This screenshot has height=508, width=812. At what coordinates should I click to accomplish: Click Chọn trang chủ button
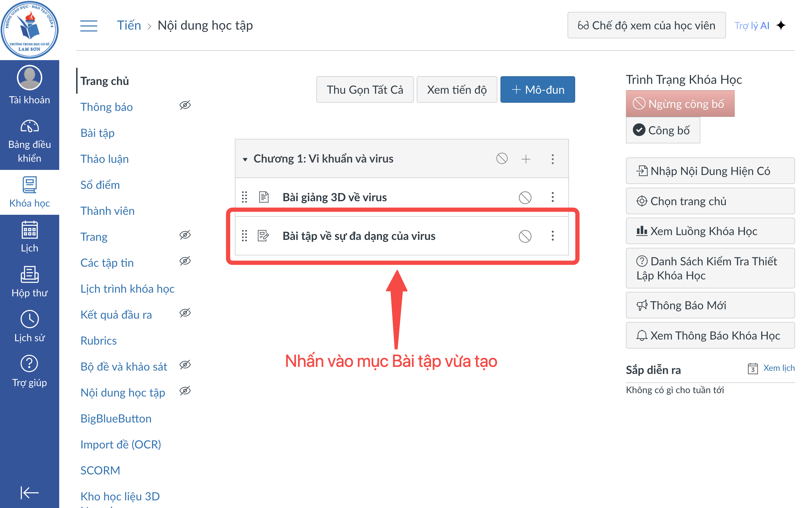710,201
